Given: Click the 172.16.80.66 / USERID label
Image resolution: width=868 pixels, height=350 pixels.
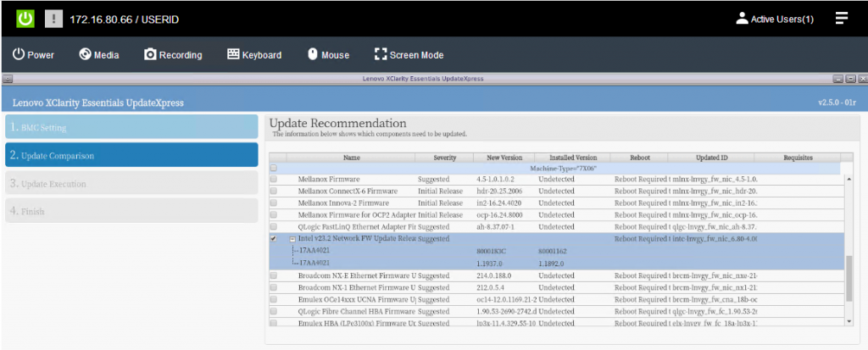Looking at the screenshot, I should coord(124,19).
